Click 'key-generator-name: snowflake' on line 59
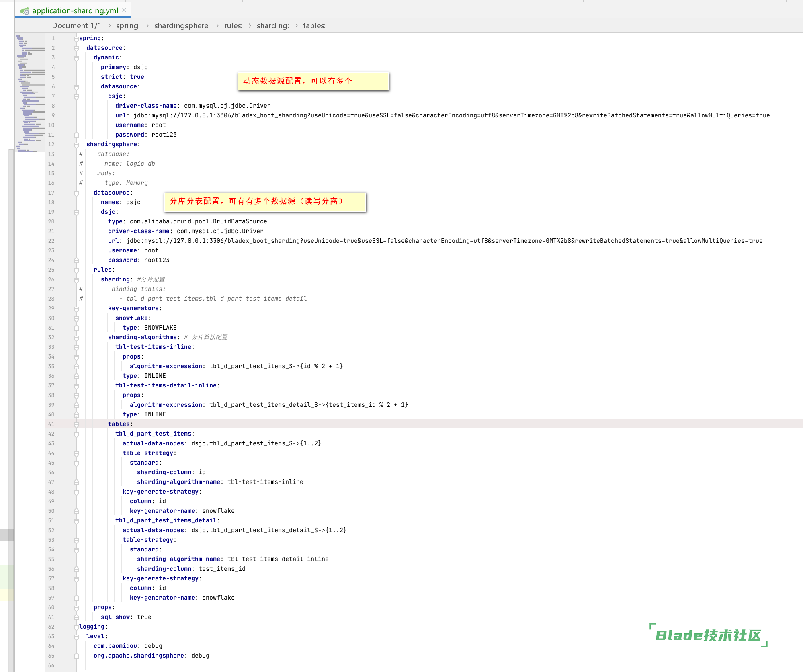Image resolution: width=803 pixels, height=672 pixels. [x=182, y=598]
